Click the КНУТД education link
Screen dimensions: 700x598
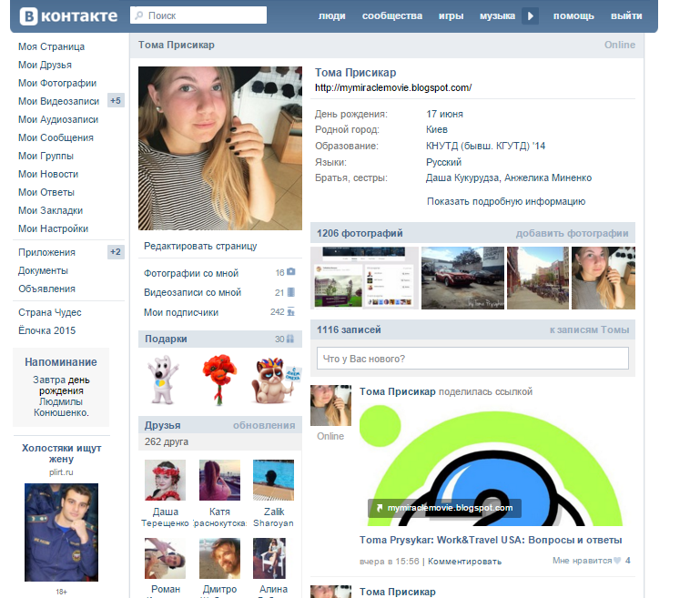[486, 146]
